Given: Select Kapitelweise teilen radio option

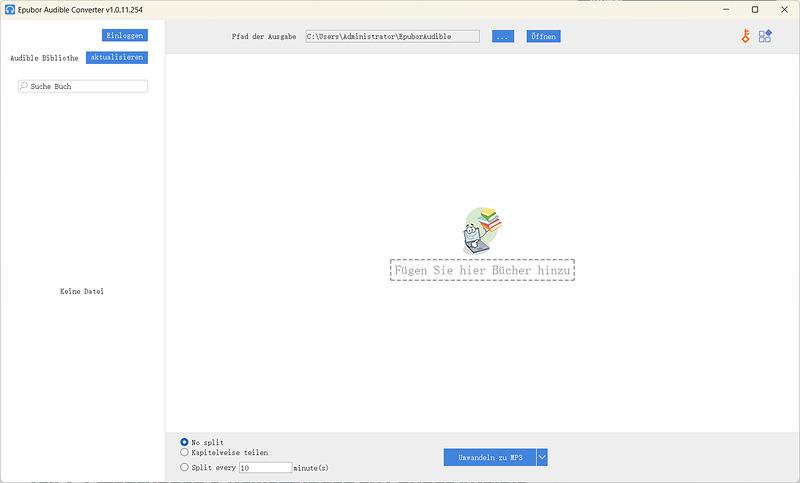Looking at the screenshot, I should [184, 452].
